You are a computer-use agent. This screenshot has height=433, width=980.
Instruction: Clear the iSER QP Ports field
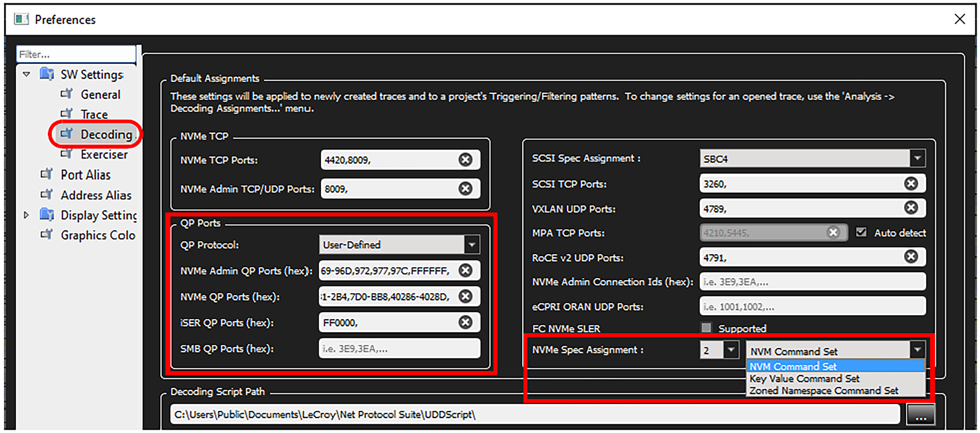coord(465,322)
